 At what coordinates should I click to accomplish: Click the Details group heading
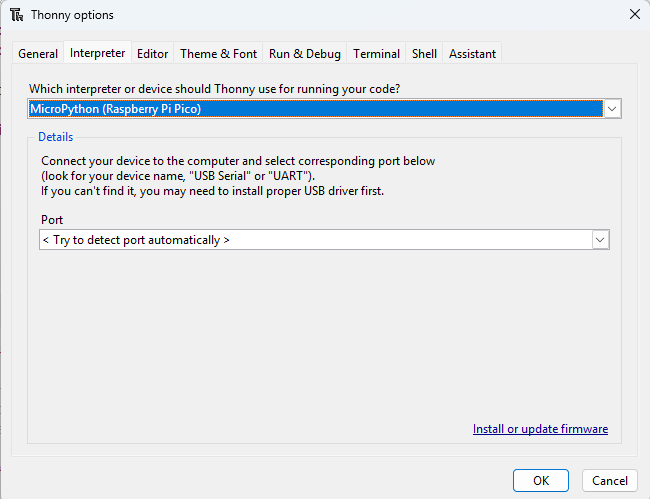point(56,137)
